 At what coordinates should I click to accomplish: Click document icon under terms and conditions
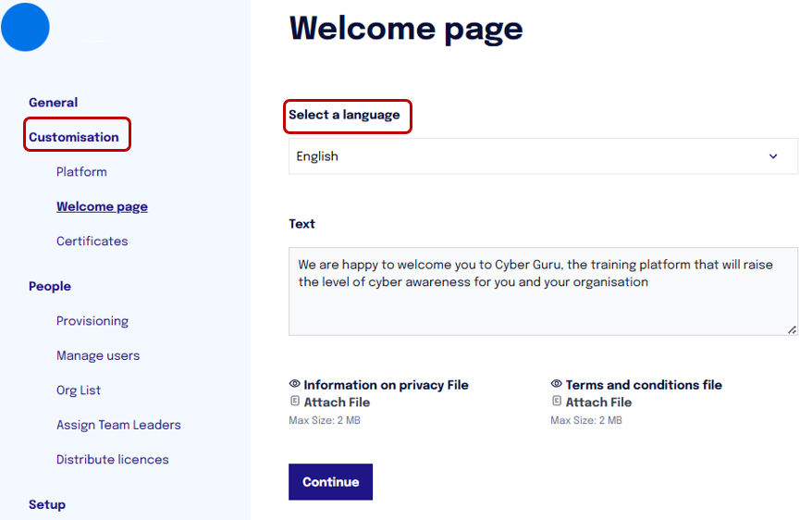(557, 401)
